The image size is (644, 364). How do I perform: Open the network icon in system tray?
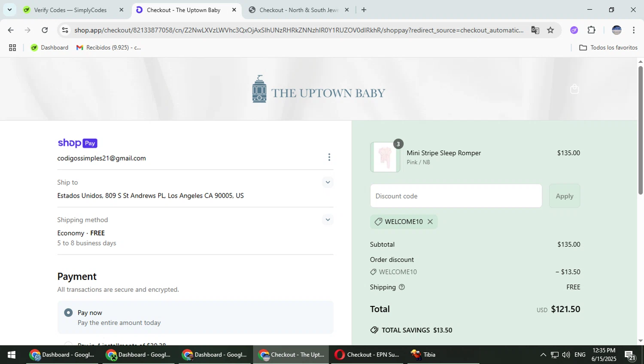[x=555, y=355]
